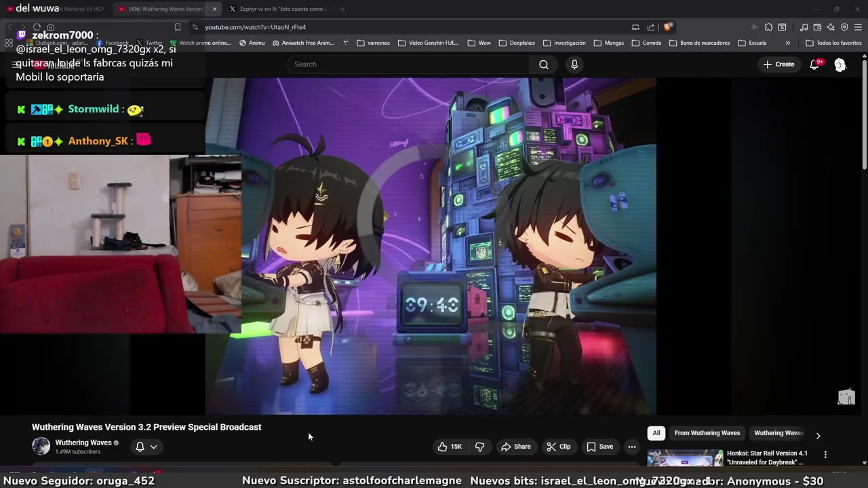This screenshot has height=488, width=868.
Task: Bookmark this page with bookmark icon
Action: click(x=178, y=27)
